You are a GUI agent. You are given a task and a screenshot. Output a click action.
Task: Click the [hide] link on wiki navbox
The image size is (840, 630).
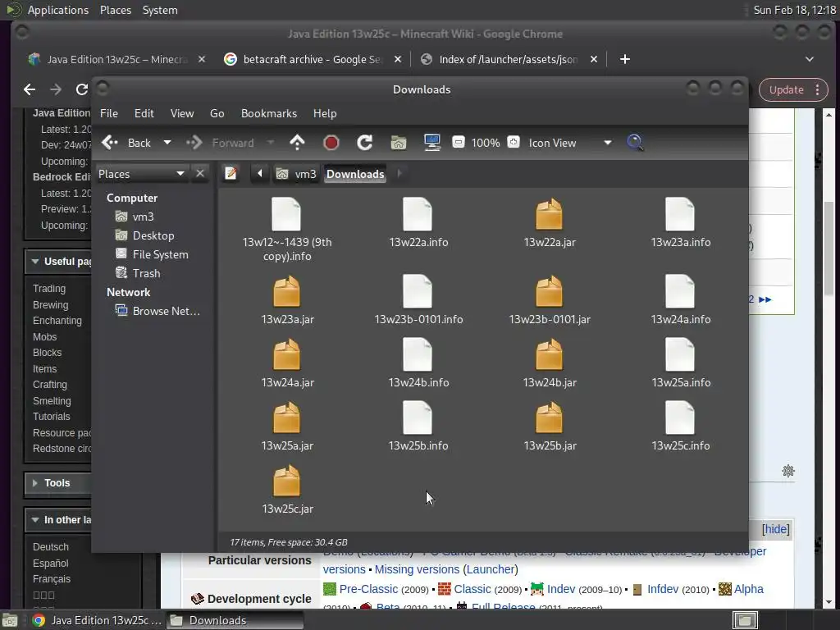776,529
